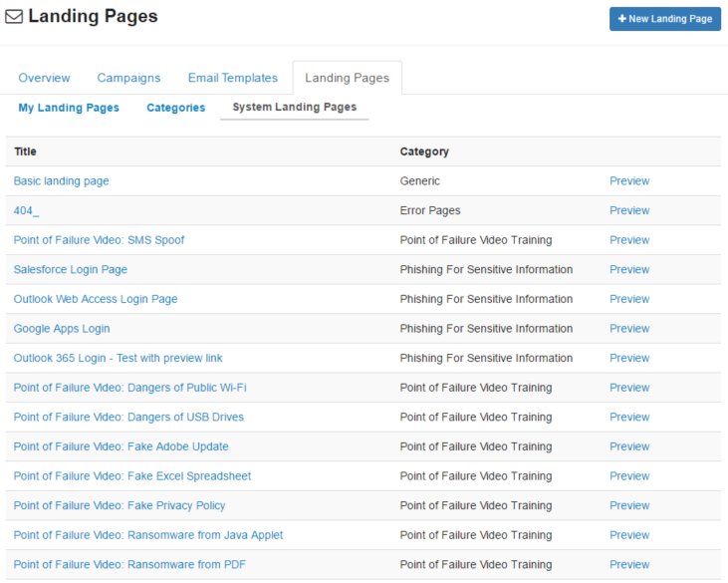Select the System Landing Pages sub-tab

295,107
